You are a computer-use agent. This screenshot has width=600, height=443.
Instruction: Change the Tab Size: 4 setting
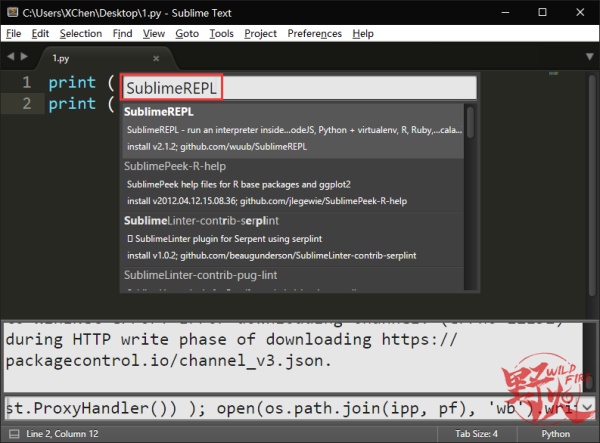pyautogui.click(x=476, y=434)
